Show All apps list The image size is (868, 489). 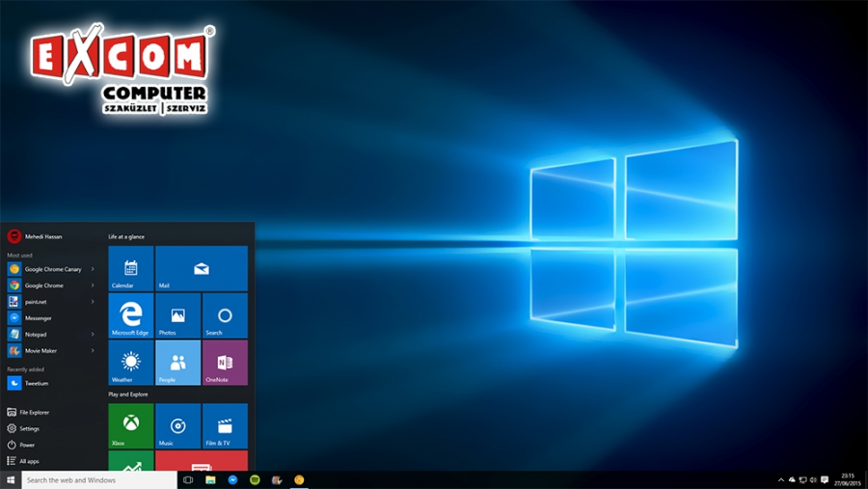[23, 461]
